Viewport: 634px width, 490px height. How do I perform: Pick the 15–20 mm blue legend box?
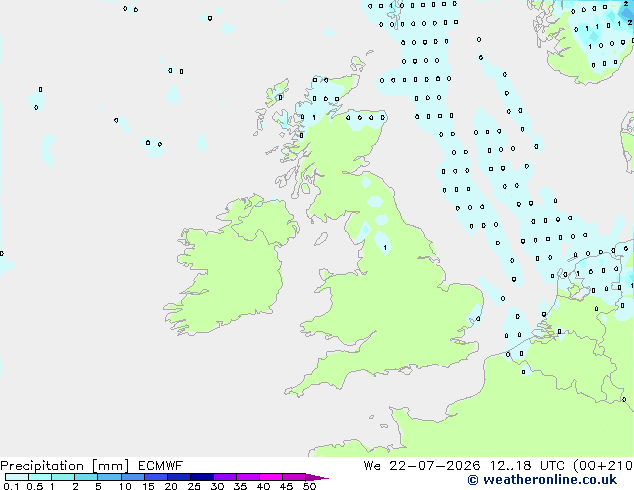[155, 477]
